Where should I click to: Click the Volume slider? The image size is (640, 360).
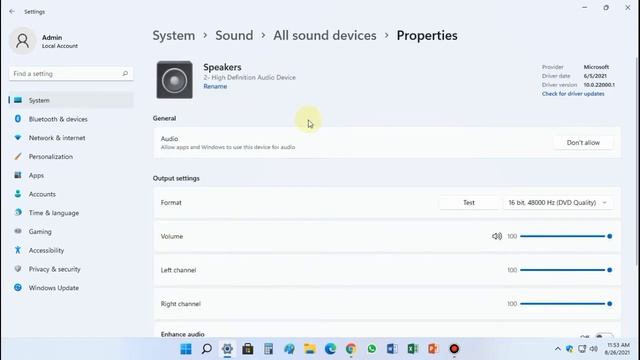point(566,236)
